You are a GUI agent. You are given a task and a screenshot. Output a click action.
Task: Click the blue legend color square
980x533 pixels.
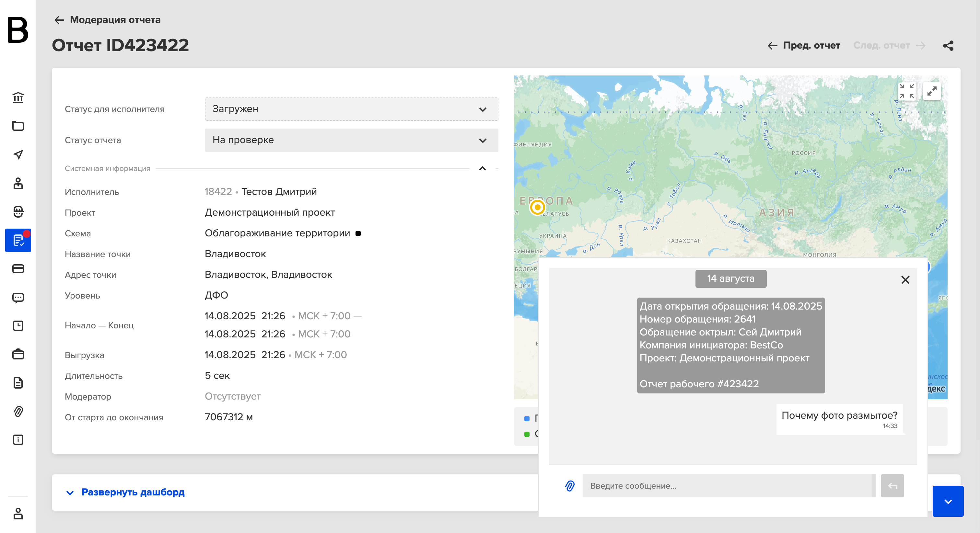[x=527, y=419]
